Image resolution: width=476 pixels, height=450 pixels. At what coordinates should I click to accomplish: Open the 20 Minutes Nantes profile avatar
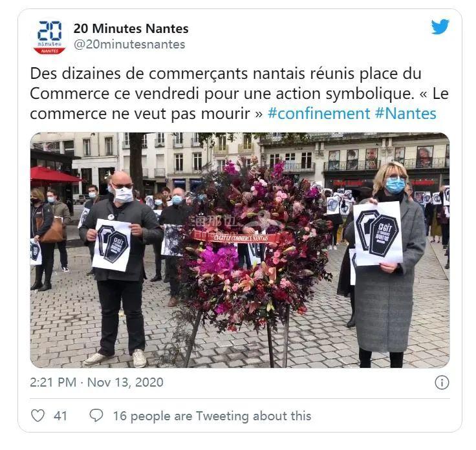[50, 37]
